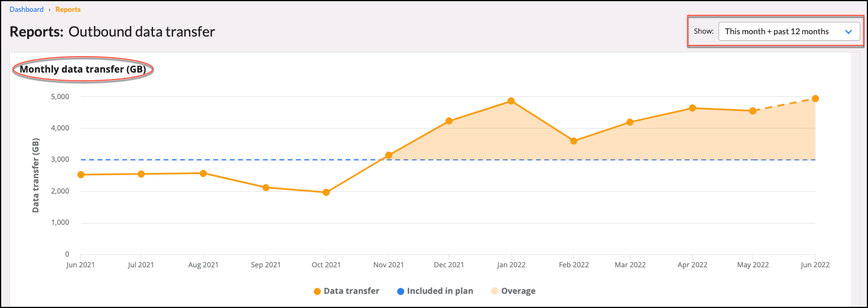Screen dimensions: 868x308
Task: Click the Monthly data transfer (GB) heading
Action: click(x=83, y=70)
